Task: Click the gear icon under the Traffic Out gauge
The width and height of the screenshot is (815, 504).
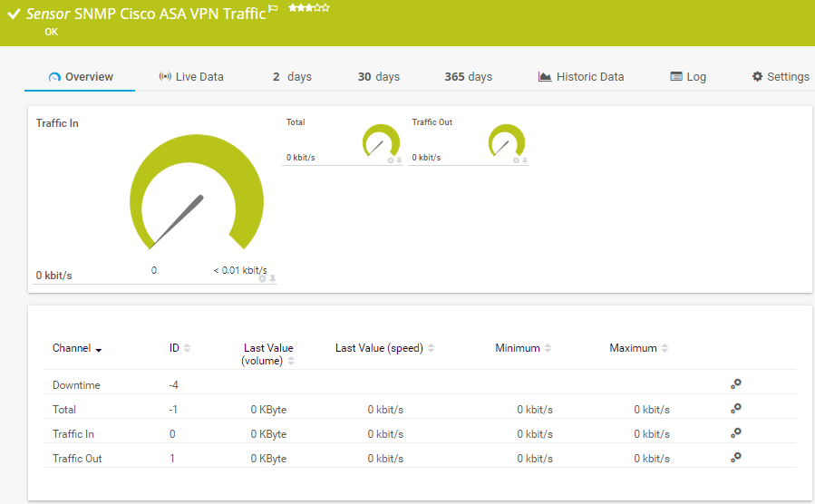Action: tap(517, 160)
